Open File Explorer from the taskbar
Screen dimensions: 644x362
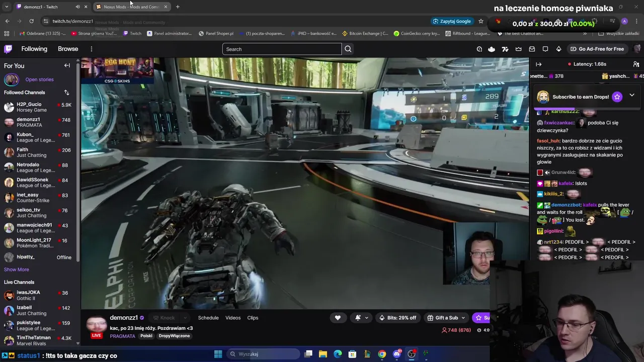(323, 354)
